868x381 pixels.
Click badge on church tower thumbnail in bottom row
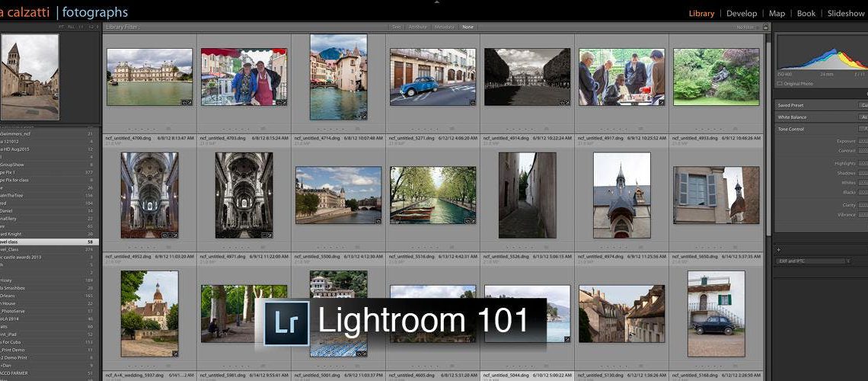pyautogui.click(x=175, y=354)
